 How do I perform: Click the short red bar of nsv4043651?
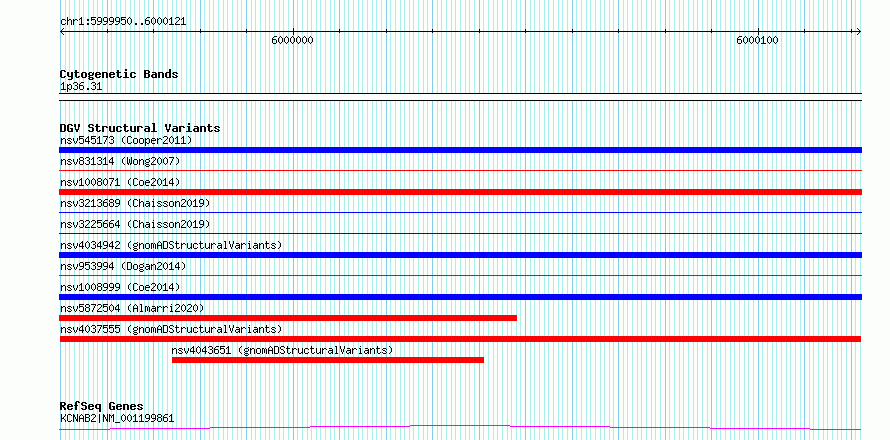[328, 360]
